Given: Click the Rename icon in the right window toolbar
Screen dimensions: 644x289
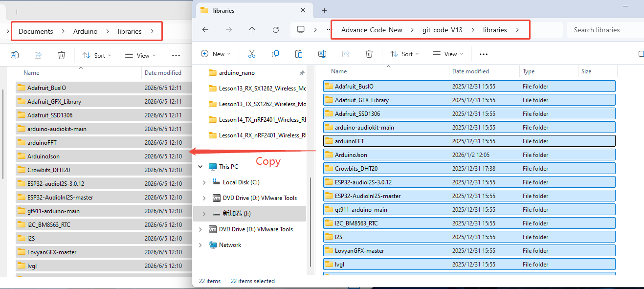Looking at the screenshot, I should pyautogui.click(x=322, y=54).
